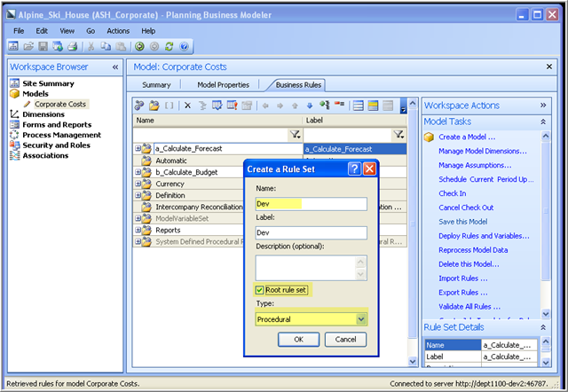Click the Validate All Rules link

(x=469, y=307)
